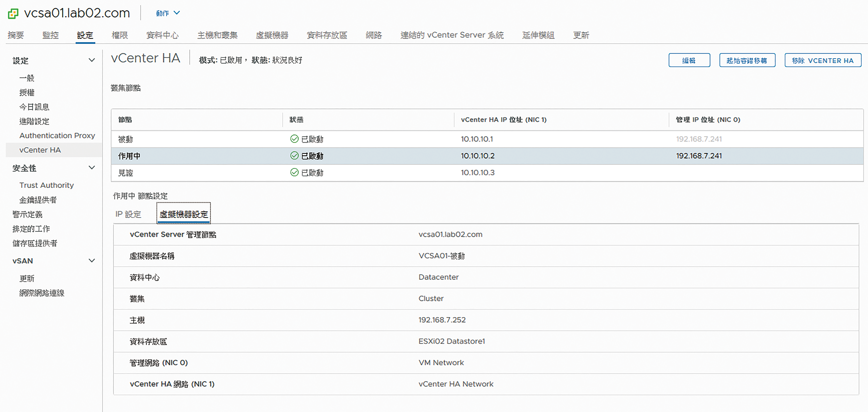Open the 連結的 vCenter Server 系統 tab
This screenshot has width=868, height=412.
(x=452, y=35)
